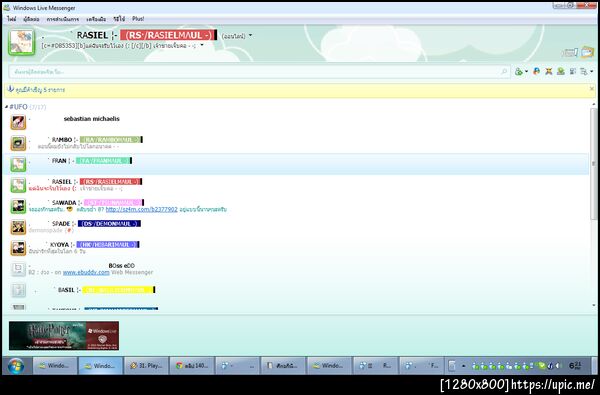
Task: Open the layout options icon with arrow
Action: pyautogui.click(x=584, y=71)
